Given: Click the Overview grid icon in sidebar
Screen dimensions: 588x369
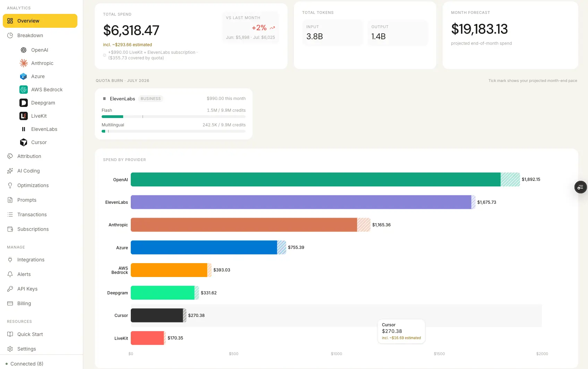Looking at the screenshot, I should (10, 21).
